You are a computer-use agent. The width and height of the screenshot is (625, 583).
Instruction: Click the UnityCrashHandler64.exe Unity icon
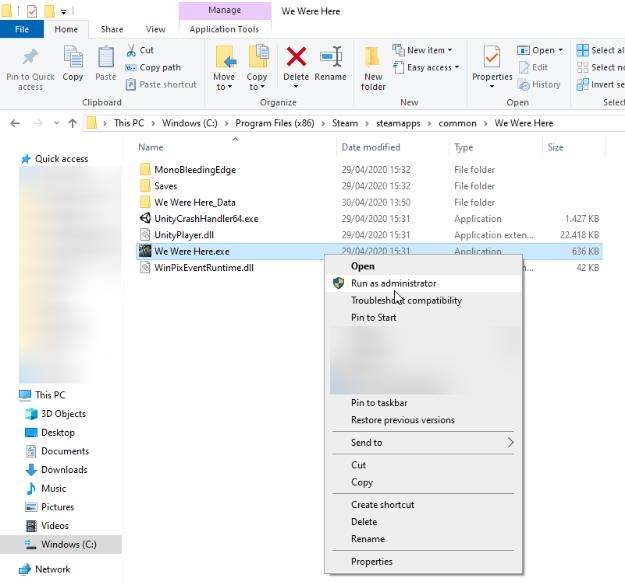pyautogui.click(x=145, y=218)
